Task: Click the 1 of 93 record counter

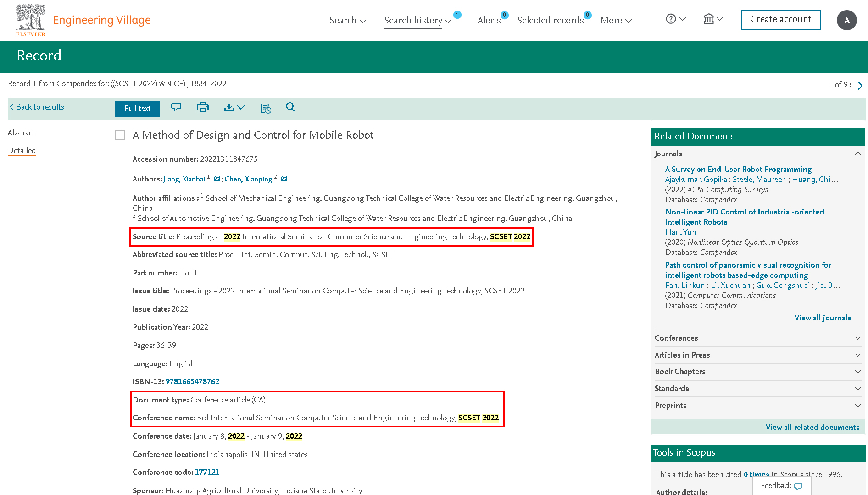Action: tap(840, 84)
